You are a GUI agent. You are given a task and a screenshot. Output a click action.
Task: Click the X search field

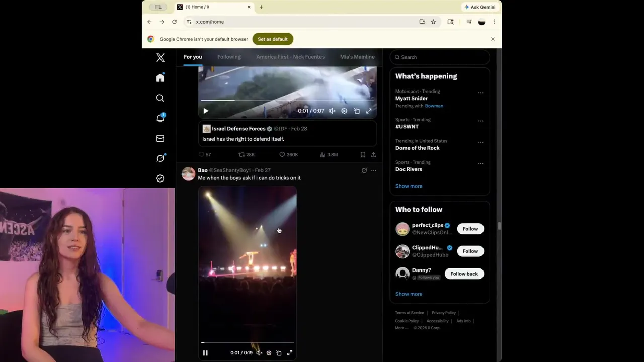coord(440,57)
